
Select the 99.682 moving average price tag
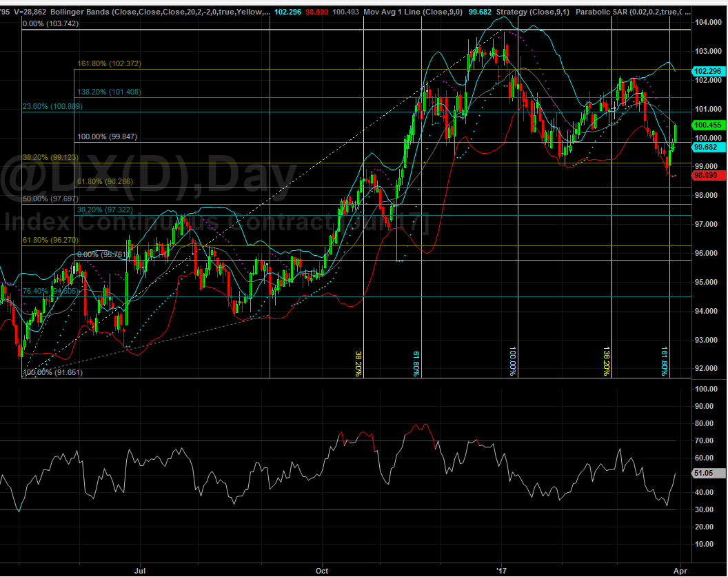coord(707,148)
